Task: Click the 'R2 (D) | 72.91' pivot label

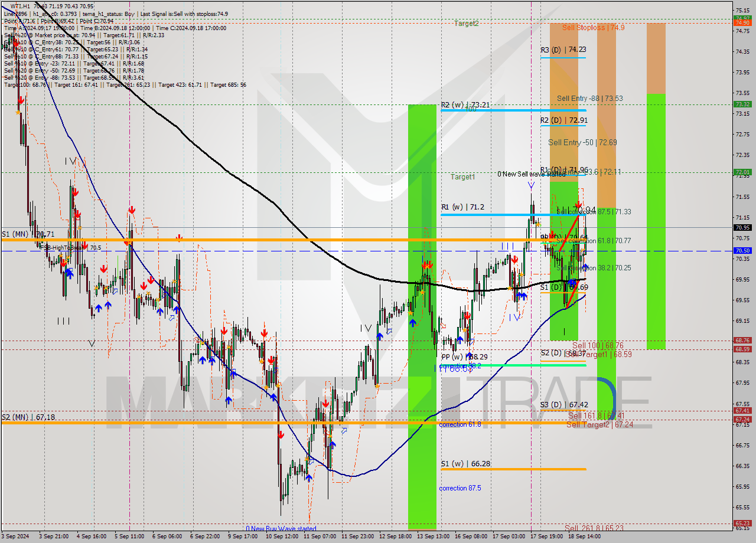Action: pos(563,120)
